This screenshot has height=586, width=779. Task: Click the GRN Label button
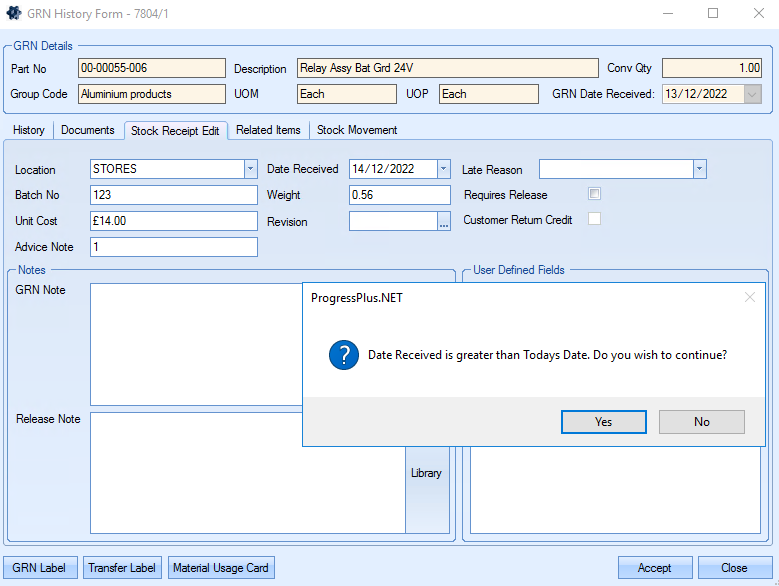tap(40, 568)
